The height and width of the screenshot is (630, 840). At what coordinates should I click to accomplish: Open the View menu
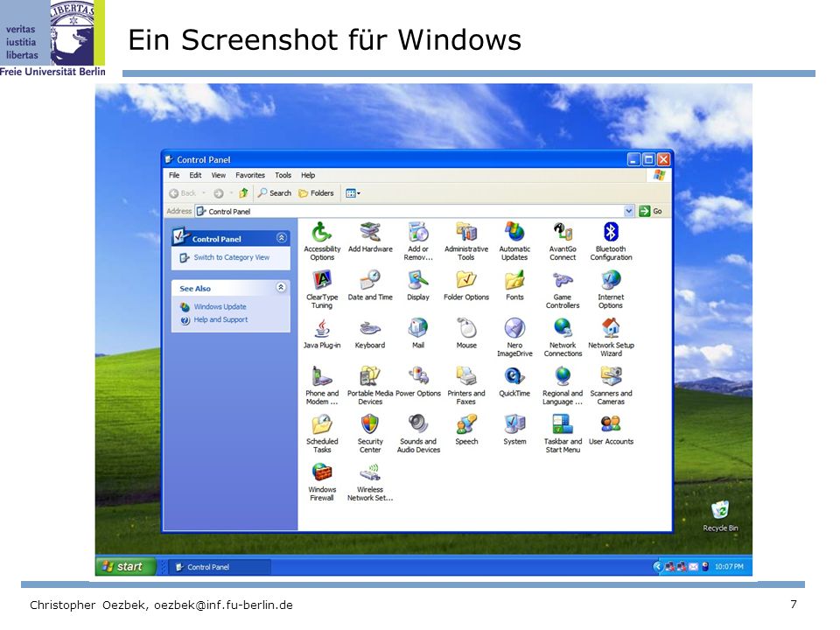click(218, 175)
